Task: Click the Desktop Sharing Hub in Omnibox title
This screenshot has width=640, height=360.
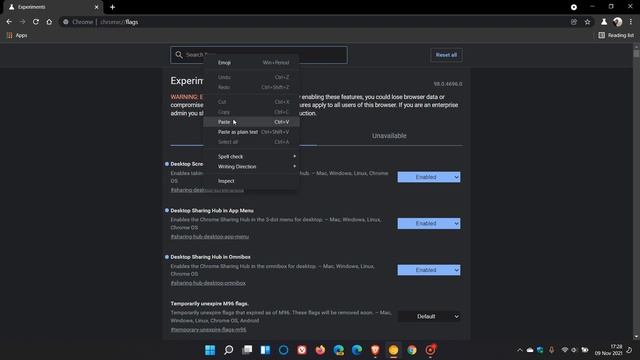Action: [211, 257]
